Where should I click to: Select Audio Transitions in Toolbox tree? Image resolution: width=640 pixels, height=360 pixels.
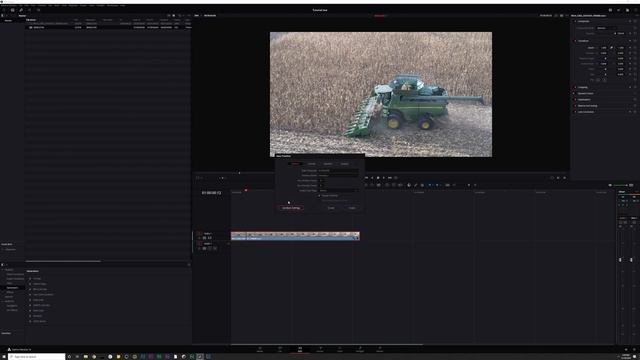click(15, 279)
